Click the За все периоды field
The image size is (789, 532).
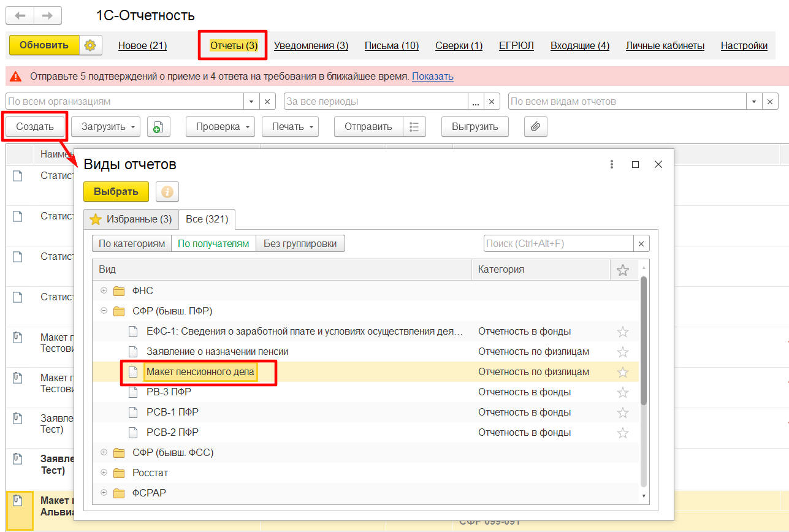[376, 102]
